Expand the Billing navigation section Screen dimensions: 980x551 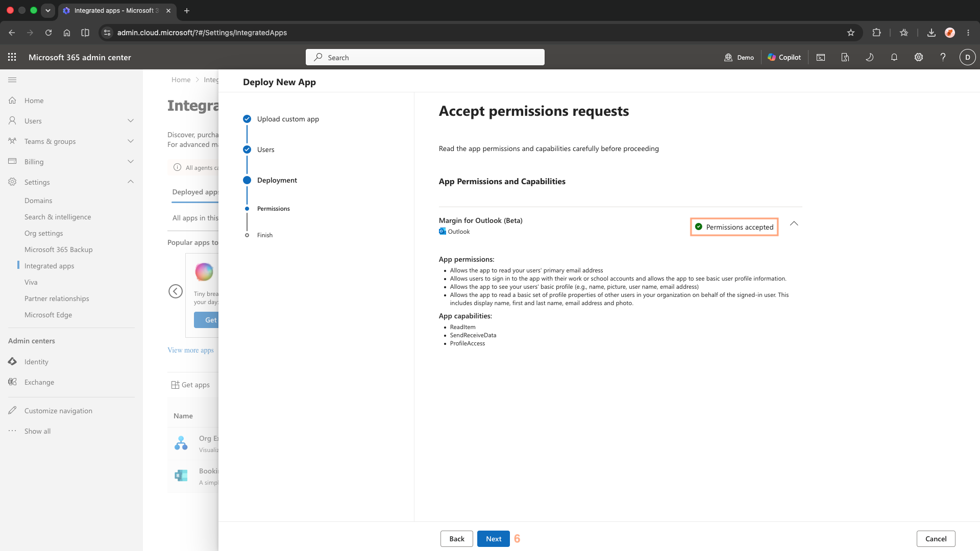(x=131, y=162)
